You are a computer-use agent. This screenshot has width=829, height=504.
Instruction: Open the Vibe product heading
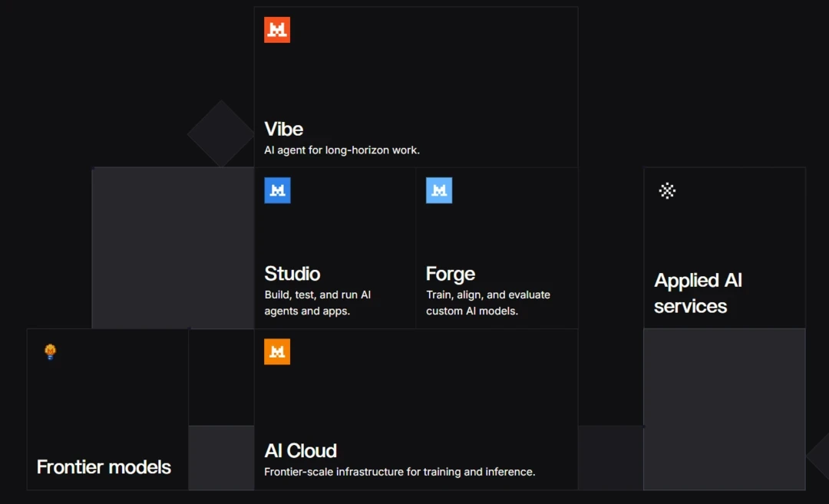point(284,129)
